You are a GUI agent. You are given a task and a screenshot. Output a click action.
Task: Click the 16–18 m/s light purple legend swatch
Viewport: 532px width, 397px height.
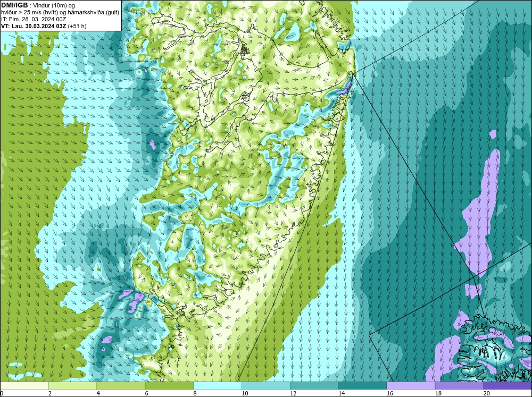[411, 386]
